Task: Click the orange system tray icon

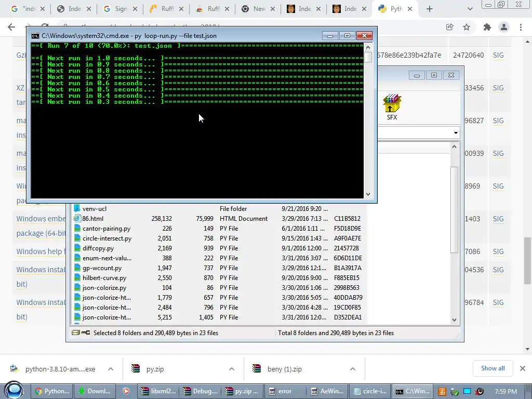Action: point(442,392)
